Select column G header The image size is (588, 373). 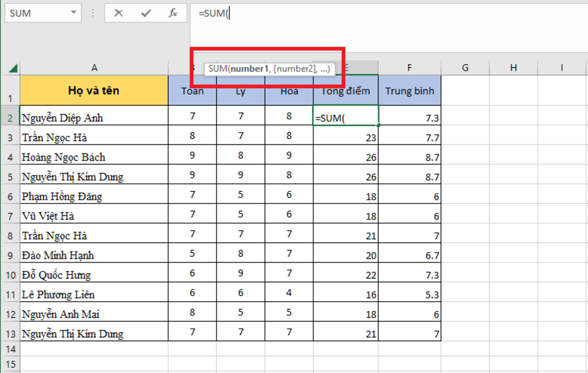tap(465, 68)
